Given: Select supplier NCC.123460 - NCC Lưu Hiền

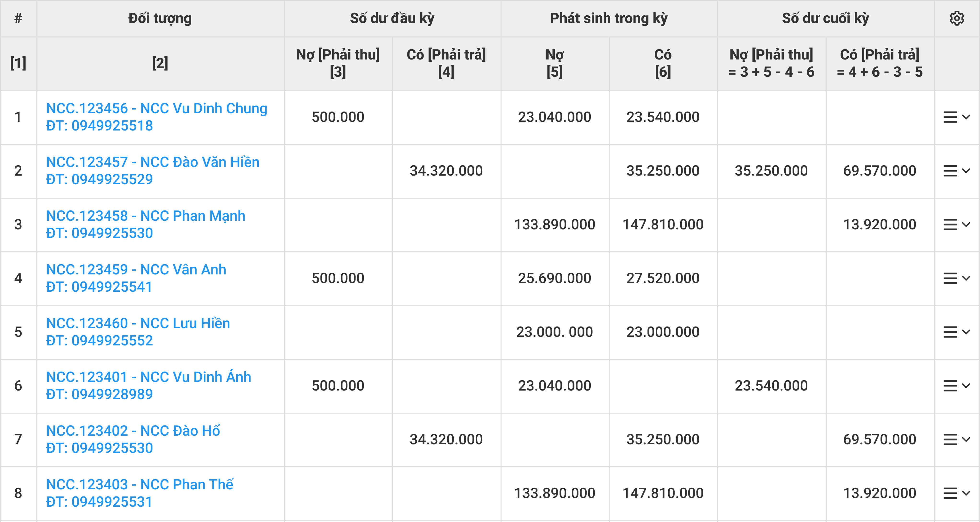Looking at the screenshot, I should click(138, 323).
